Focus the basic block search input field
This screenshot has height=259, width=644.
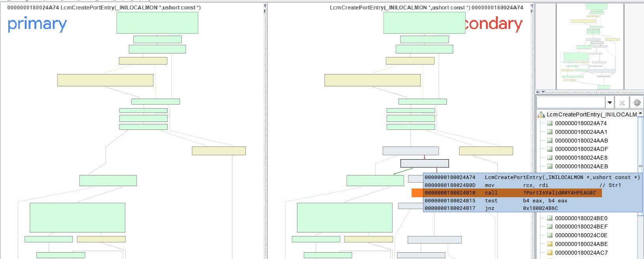[571, 103]
